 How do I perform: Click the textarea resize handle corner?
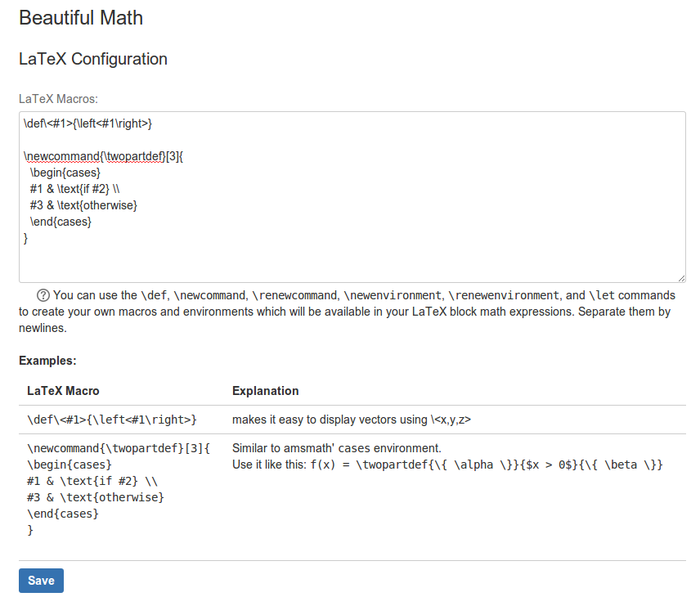(x=681, y=278)
